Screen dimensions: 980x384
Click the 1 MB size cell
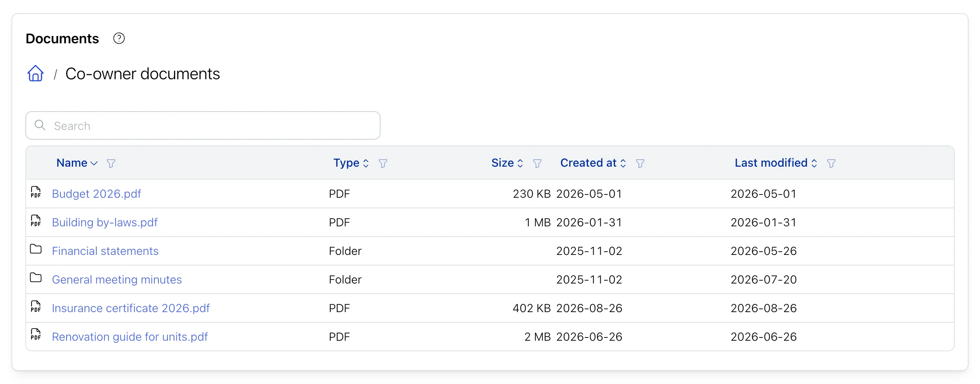tap(538, 222)
